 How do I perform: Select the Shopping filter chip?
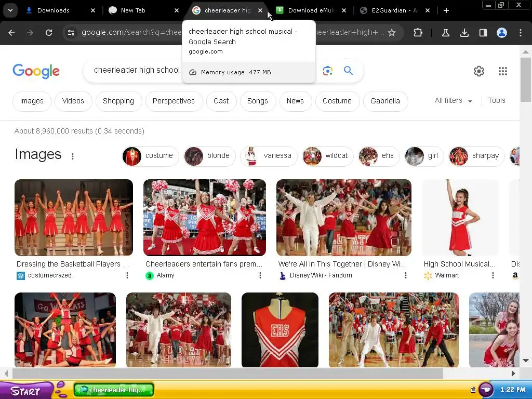tap(118, 101)
